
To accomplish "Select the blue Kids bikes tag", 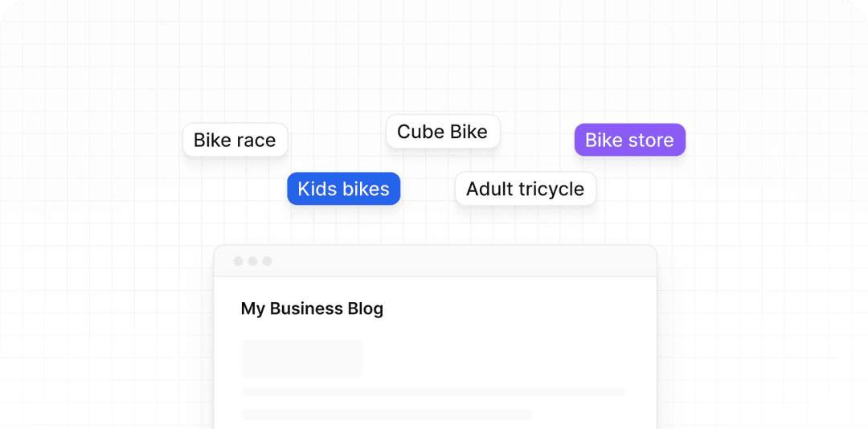I will 343,189.
